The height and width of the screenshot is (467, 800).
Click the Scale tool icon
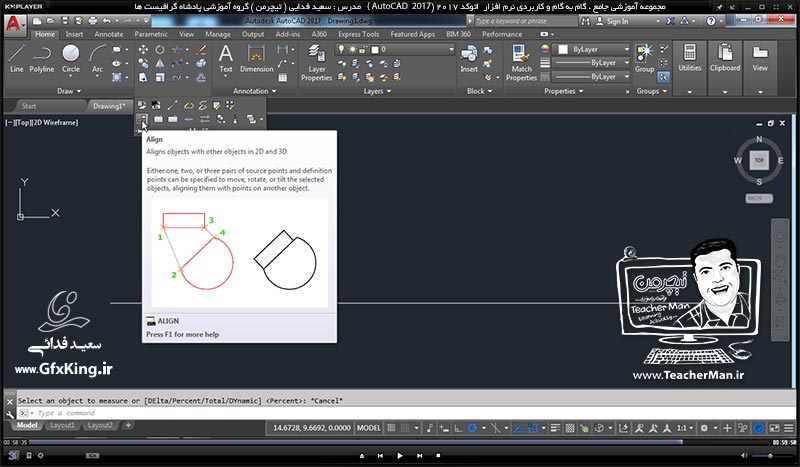click(160, 77)
